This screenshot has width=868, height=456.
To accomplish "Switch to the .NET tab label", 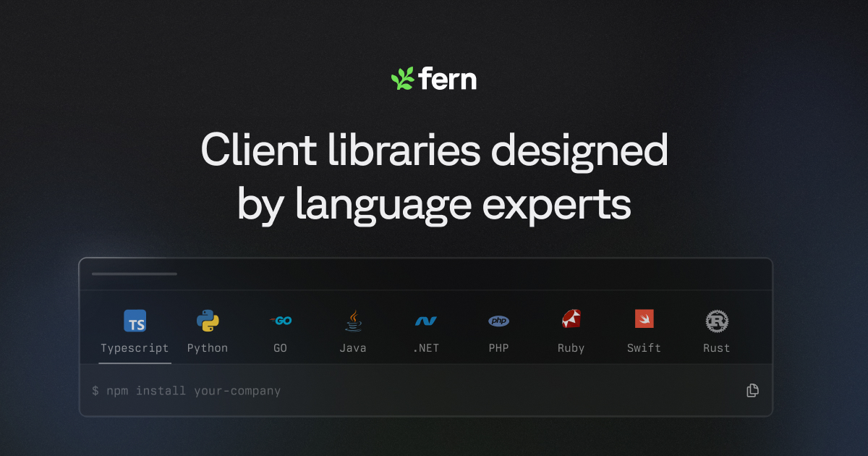I will click(x=426, y=348).
